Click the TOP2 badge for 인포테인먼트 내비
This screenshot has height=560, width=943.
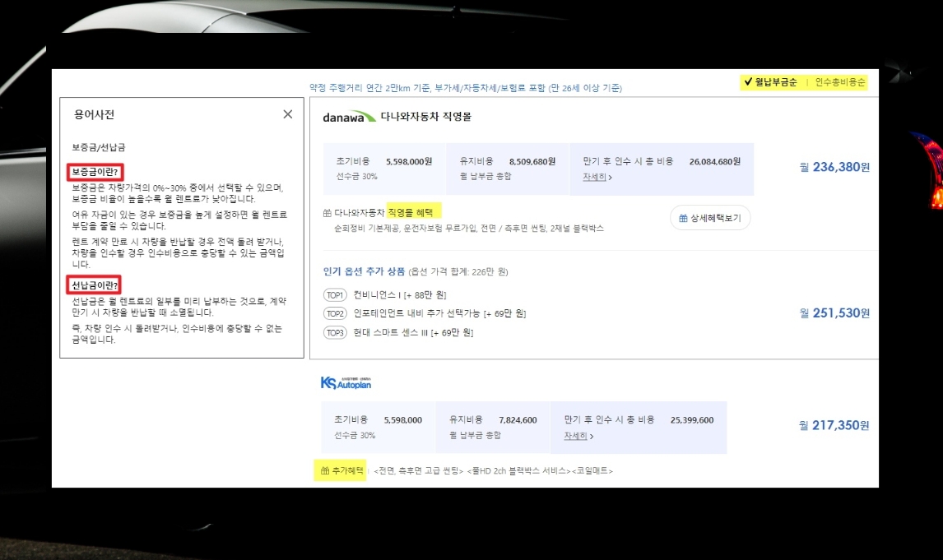click(x=335, y=313)
